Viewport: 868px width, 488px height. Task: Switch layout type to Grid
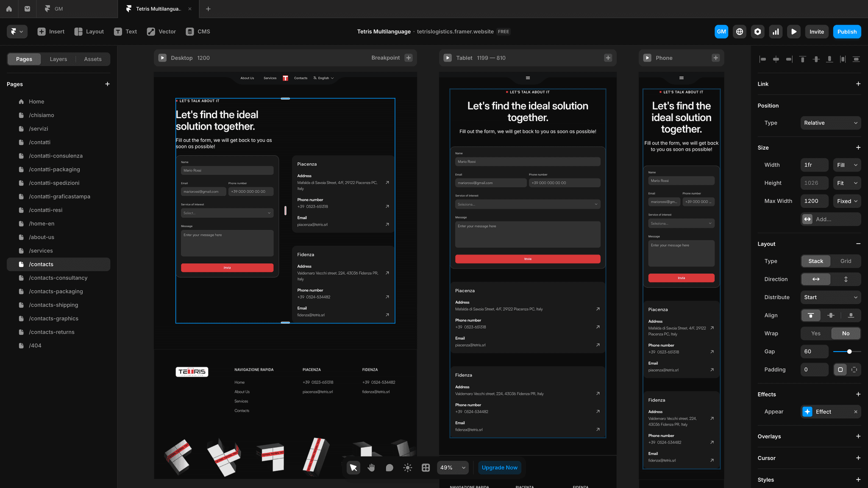point(846,261)
